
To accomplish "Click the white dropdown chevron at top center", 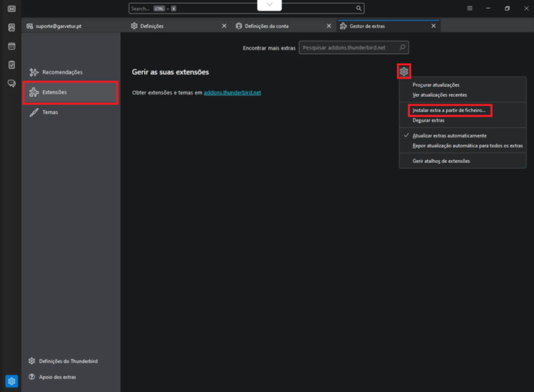I will click(x=270, y=5).
